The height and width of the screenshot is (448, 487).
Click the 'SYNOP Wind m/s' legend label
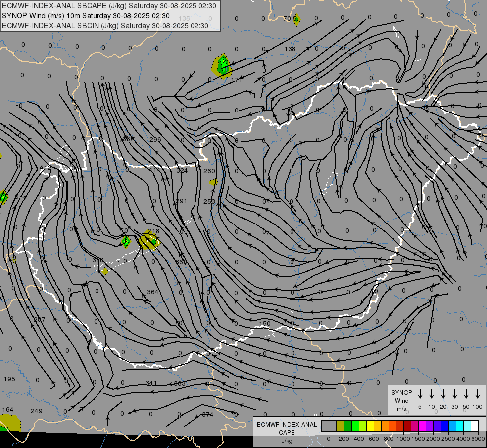(401, 400)
